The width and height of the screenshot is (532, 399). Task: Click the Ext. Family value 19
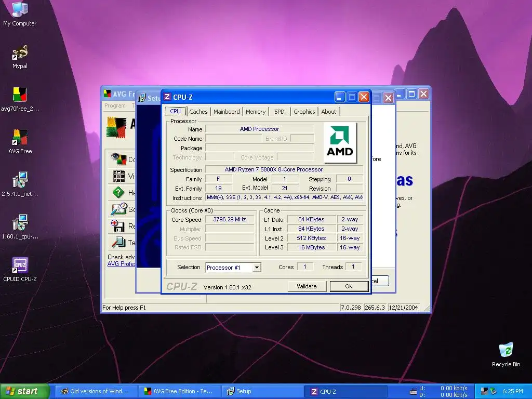219,188
